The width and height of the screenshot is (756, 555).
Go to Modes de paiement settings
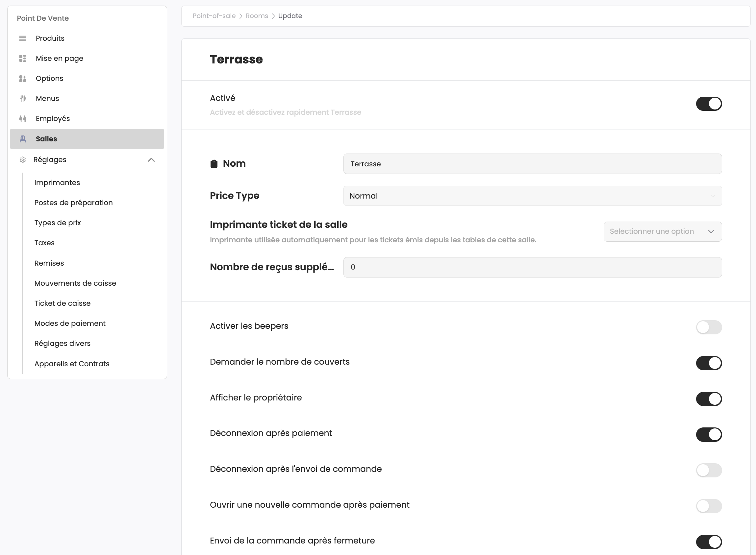click(x=70, y=323)
